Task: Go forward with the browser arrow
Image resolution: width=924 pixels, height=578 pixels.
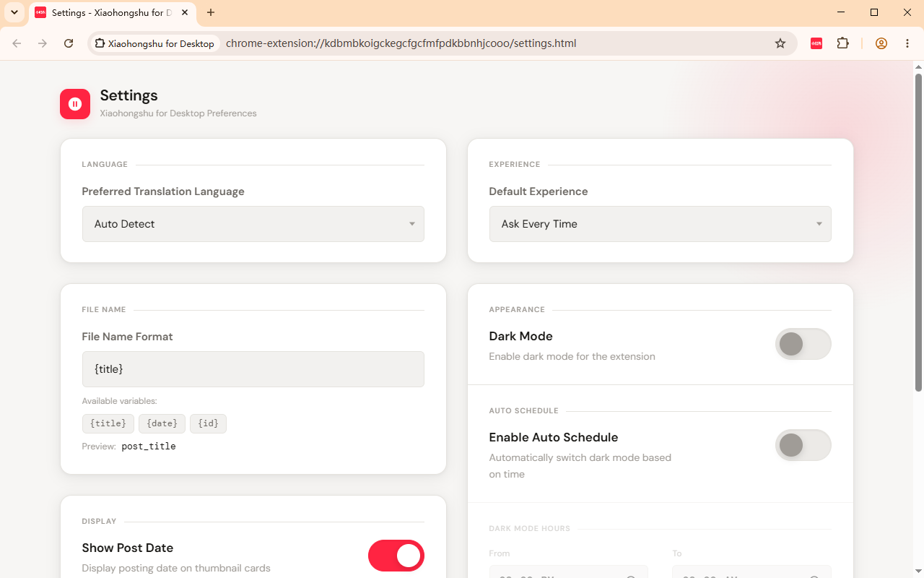Action: tap(43, 43)
